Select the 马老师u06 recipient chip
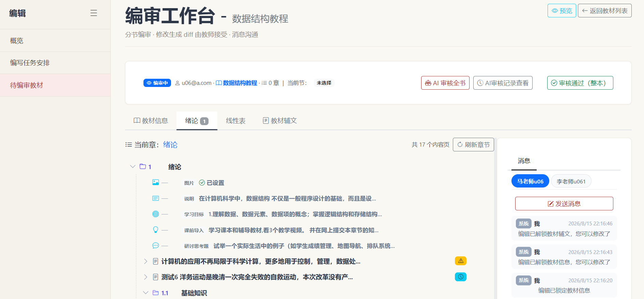 point(530,181)
